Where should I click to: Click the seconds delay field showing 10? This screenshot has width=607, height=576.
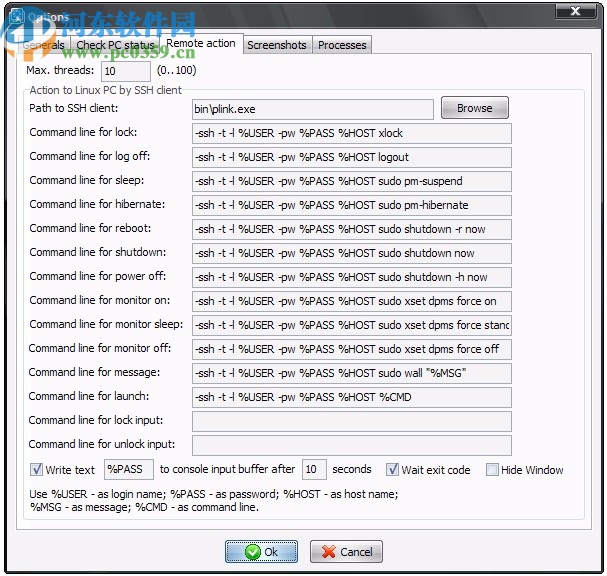314,470
